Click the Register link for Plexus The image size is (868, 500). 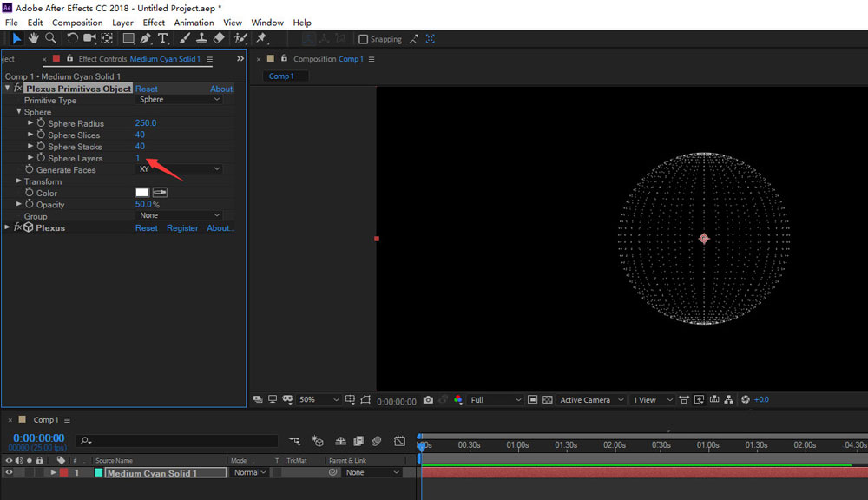(182, 228)
